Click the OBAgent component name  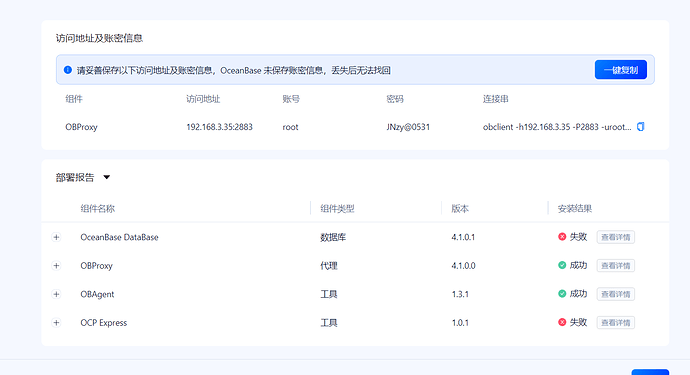(97, 294)
